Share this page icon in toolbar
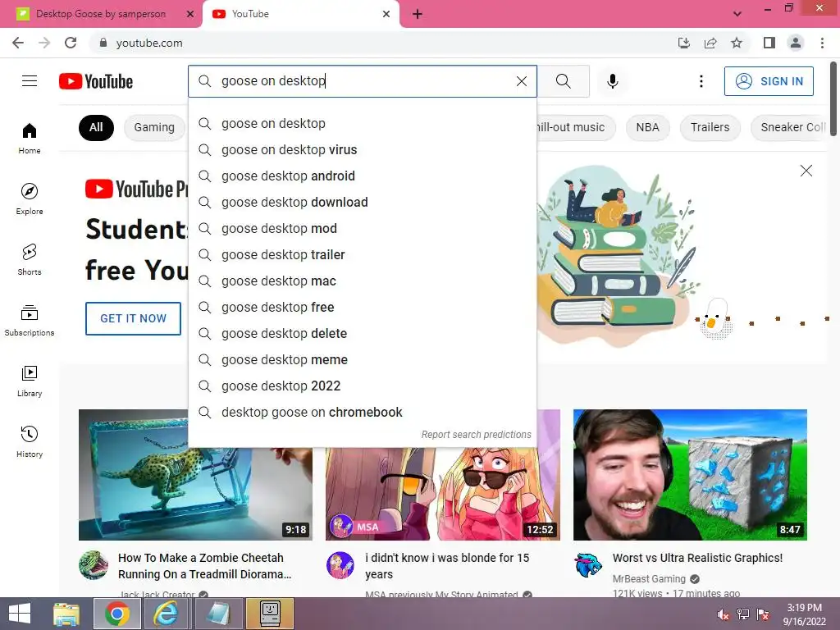This screenshot has width=840, height=630. (710, 43)
